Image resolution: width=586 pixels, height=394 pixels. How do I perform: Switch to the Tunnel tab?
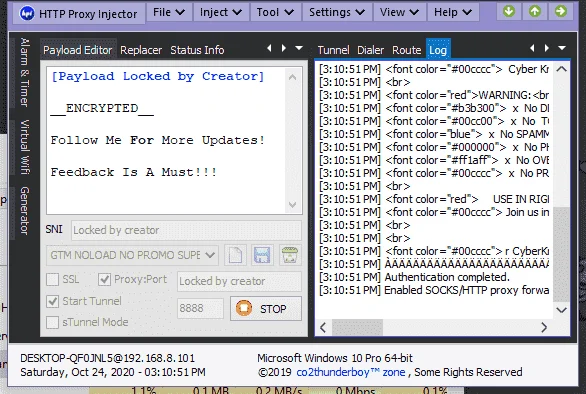(x=333, y=50)
